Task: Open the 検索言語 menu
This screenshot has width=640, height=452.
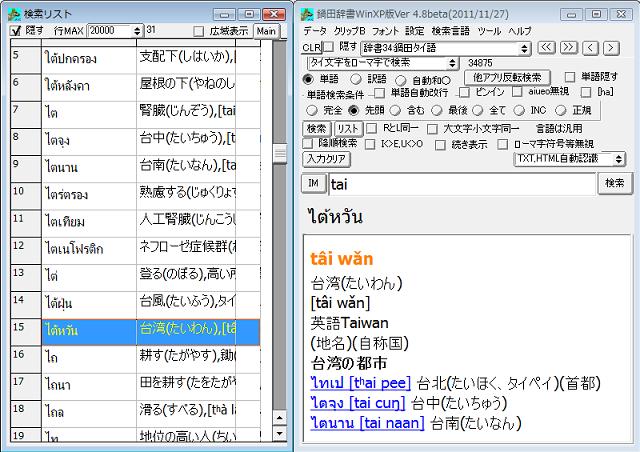Action: tap(450, 31)
